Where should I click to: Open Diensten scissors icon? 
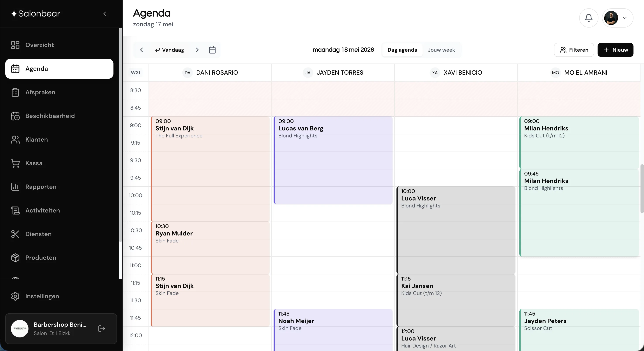[x=15, y=234]
